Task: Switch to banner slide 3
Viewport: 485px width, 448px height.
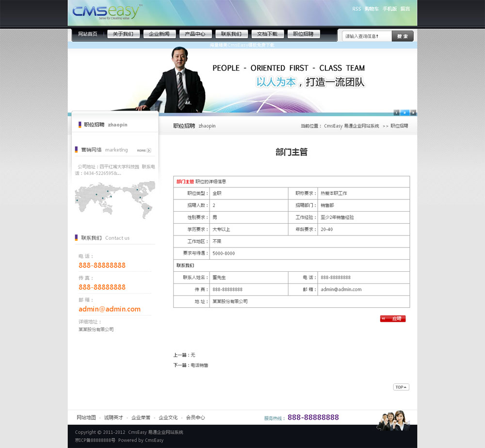Action: (413, 113)
